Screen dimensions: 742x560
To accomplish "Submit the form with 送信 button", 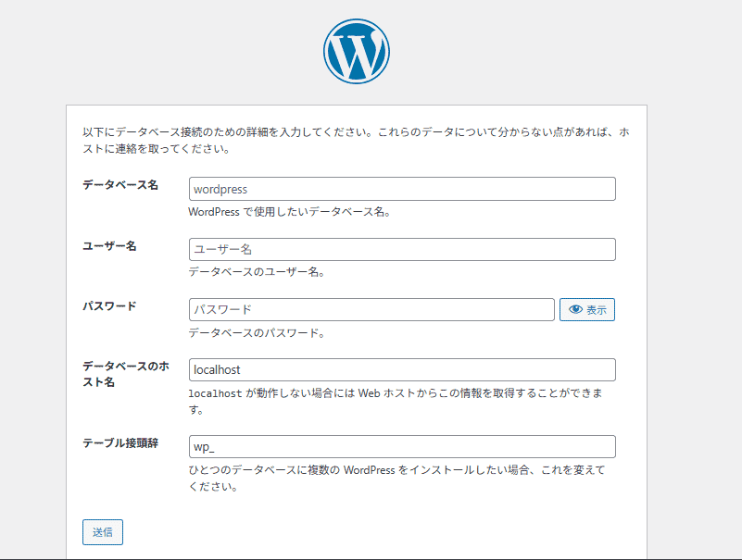I will coord(102,532).
